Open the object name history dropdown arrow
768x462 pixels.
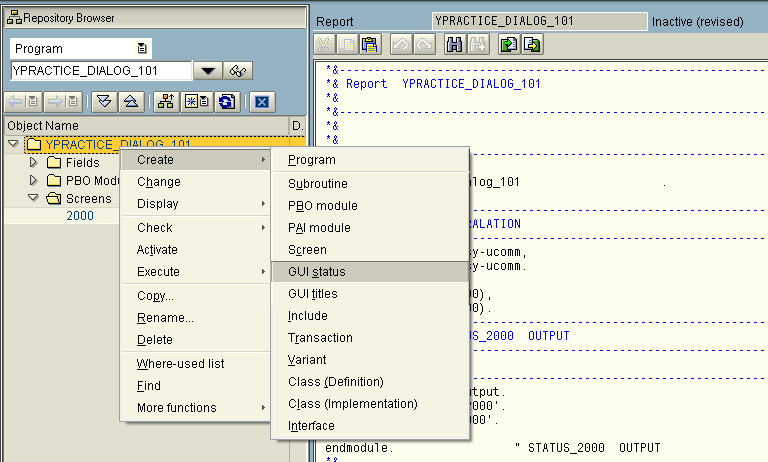[x=207, y=71]
